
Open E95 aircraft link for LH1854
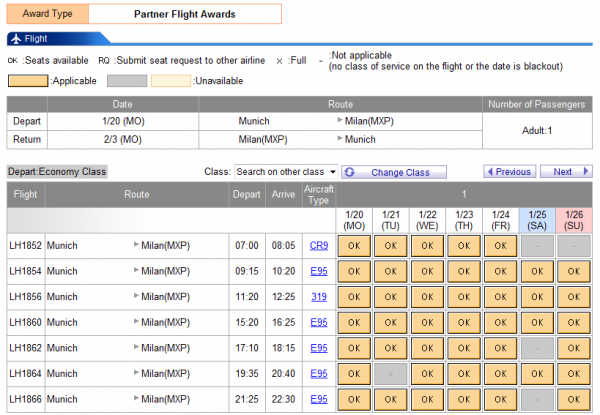pos(319,270)
